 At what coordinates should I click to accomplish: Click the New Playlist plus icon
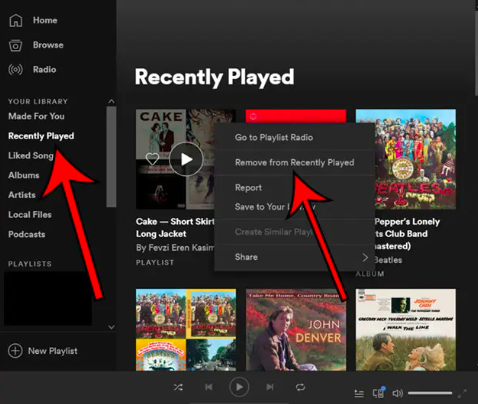(15, 351)
